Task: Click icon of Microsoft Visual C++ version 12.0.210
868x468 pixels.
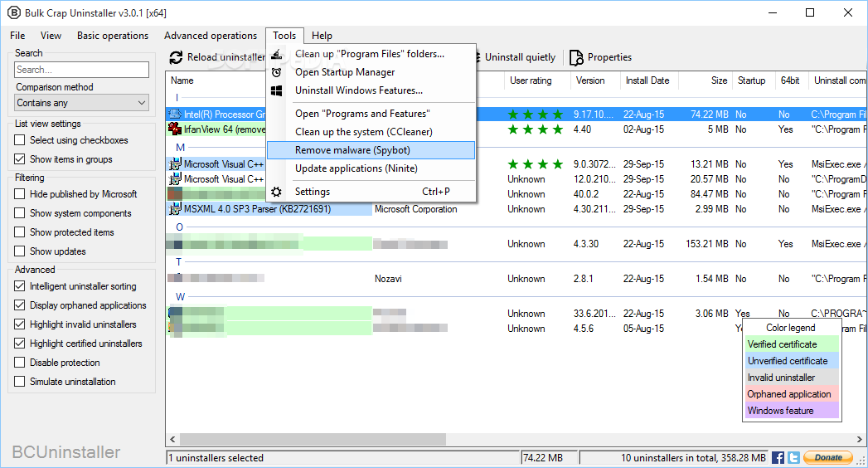Action: pyautogui.click(x=175, y=179)
